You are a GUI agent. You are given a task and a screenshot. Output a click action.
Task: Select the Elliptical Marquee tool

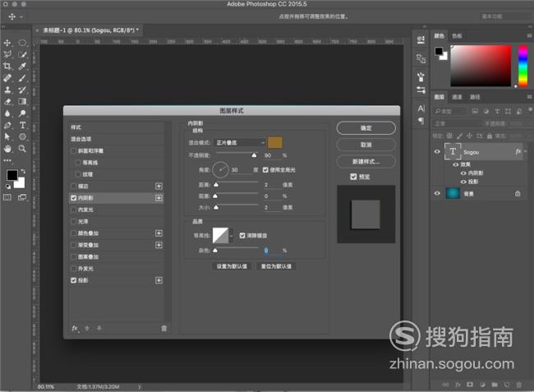click(22, 43)
